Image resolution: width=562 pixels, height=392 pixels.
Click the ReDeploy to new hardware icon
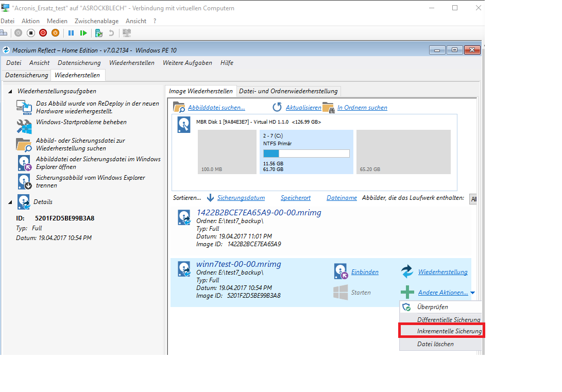tap(24, 107)
